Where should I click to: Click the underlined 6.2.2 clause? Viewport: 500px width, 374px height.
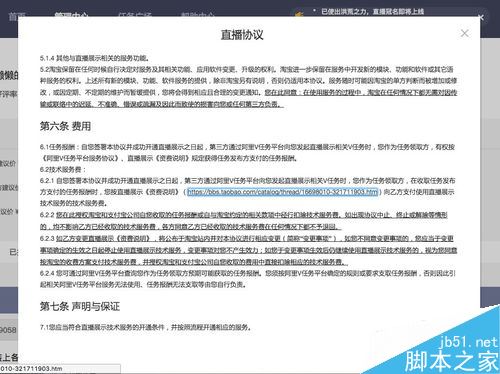(x=244, y=221)
